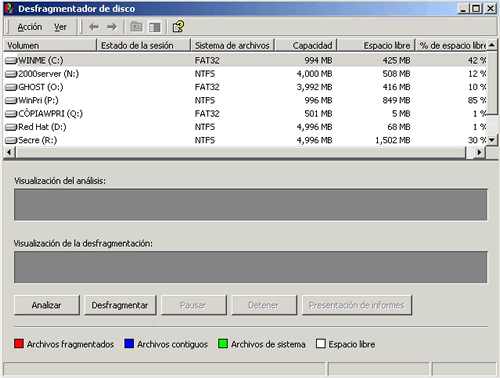Open the Help toolbar icon
Viewport: 500px width, 378px height.
click(178, 26)
